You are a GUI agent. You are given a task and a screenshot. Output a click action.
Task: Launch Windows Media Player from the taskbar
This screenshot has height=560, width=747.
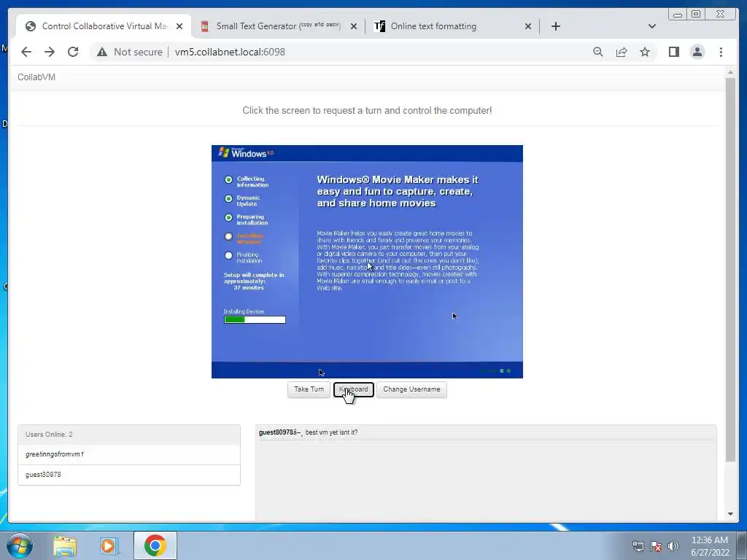tap(109, 545)
